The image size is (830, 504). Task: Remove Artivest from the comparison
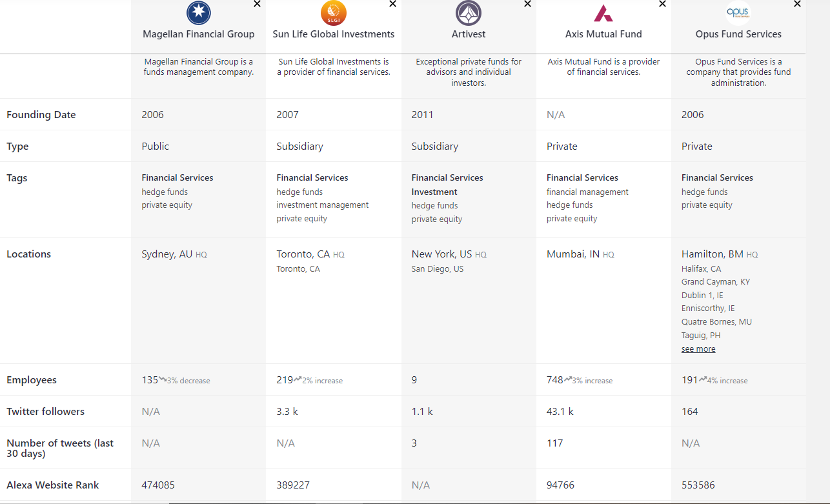527,4
